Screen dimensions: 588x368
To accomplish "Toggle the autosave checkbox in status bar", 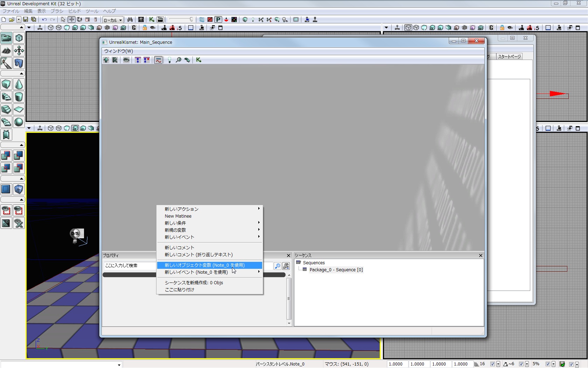I will [x=571, y=364].
